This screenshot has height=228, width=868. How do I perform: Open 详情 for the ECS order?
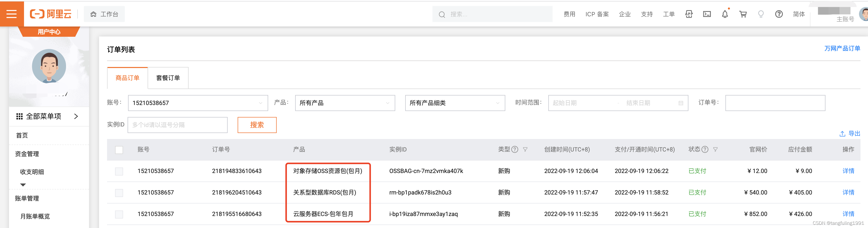(848, 214)
